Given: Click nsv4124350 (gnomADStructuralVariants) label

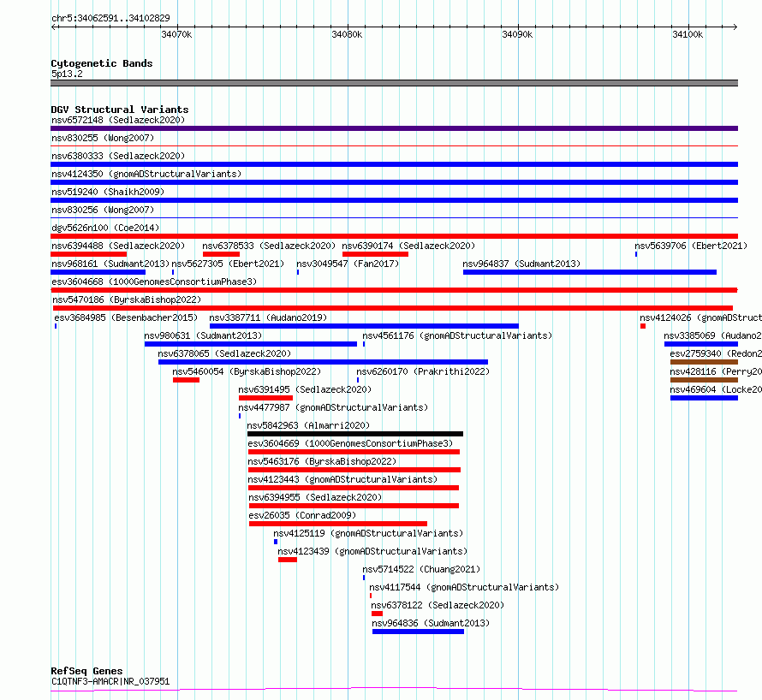Looking at the screenshot, I should point(146,174).
